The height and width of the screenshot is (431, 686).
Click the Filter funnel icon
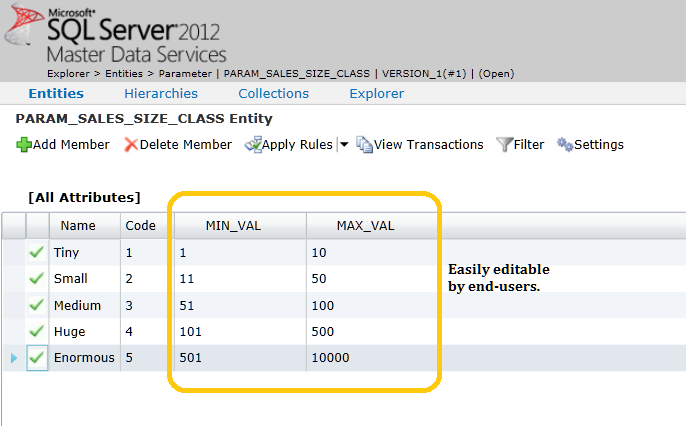tap(505, 145)
